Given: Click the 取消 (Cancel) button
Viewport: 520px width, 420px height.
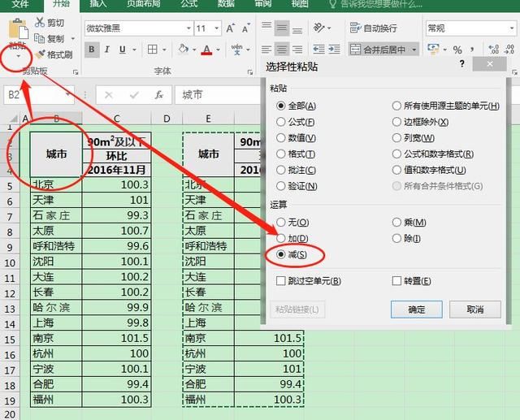Looking at the screenshot, I should pos(475,310).
